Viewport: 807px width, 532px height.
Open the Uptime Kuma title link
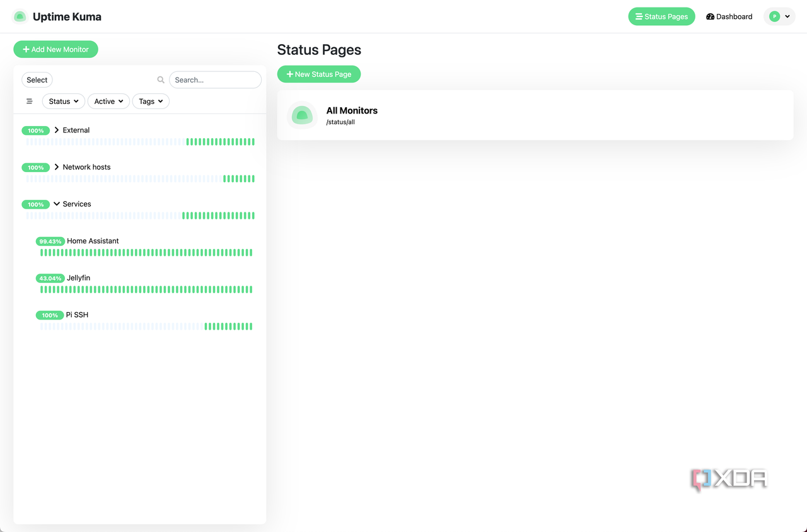coord(67,16)
